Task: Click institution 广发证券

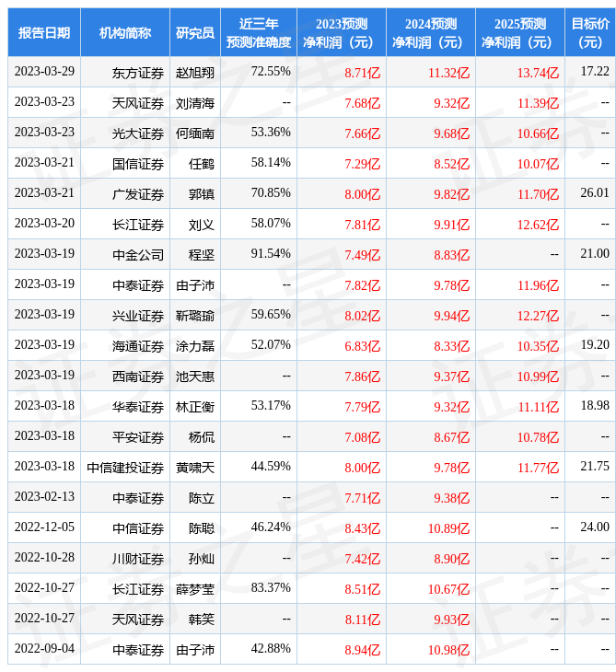Action: (137, 194)
